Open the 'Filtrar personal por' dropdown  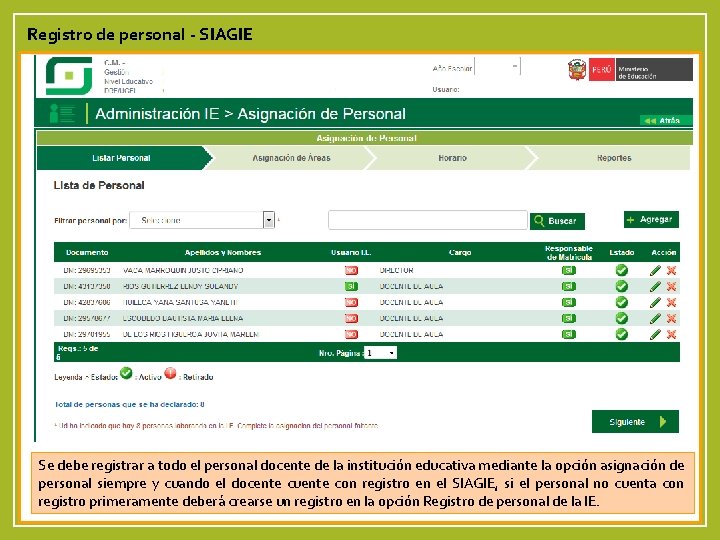click(x=202, y=220)
